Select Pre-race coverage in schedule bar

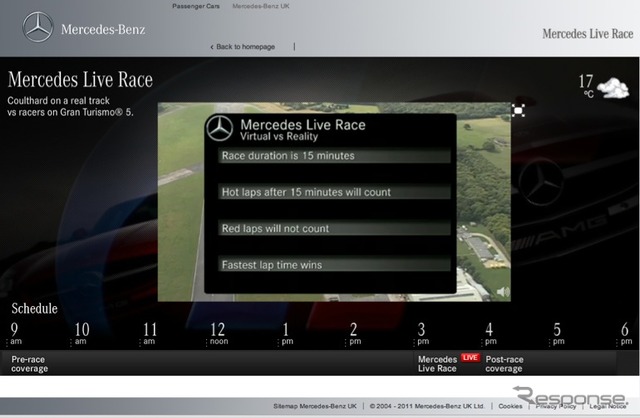coord(29,364)
